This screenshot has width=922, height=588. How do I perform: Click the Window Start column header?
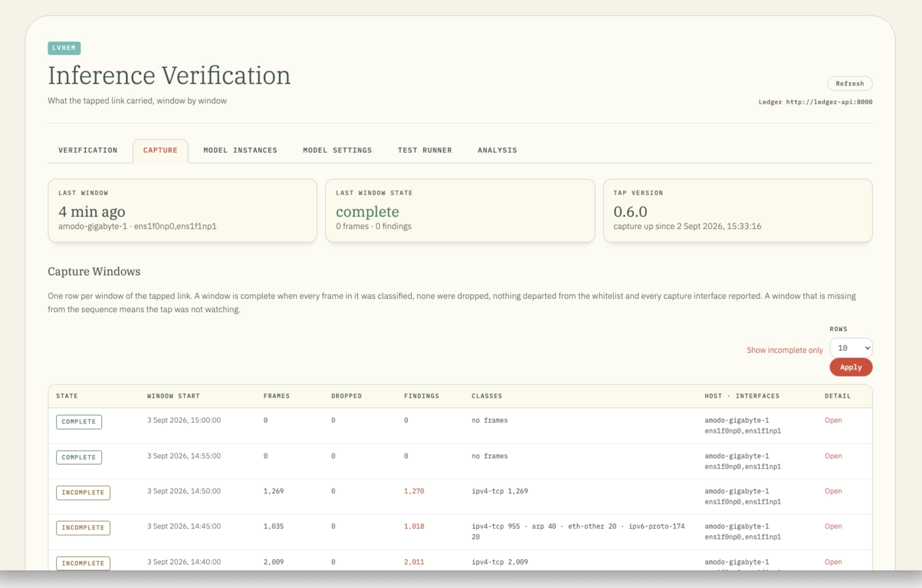174,396
